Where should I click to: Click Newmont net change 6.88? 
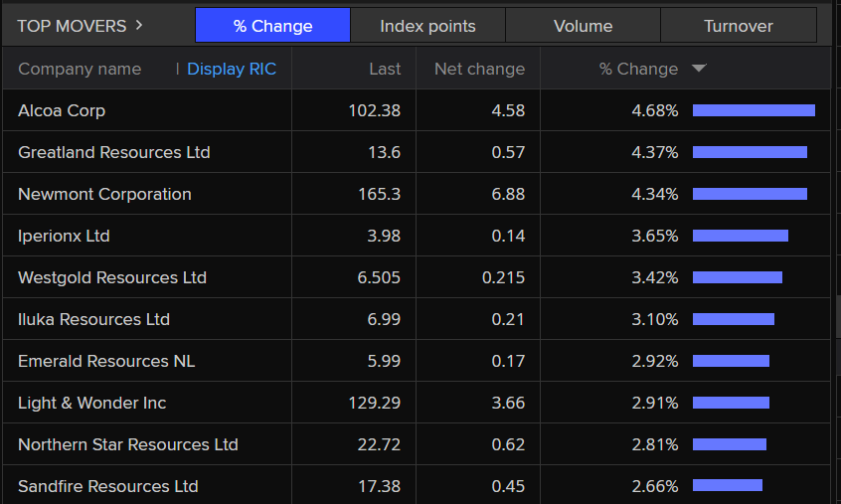pos(508,194)
